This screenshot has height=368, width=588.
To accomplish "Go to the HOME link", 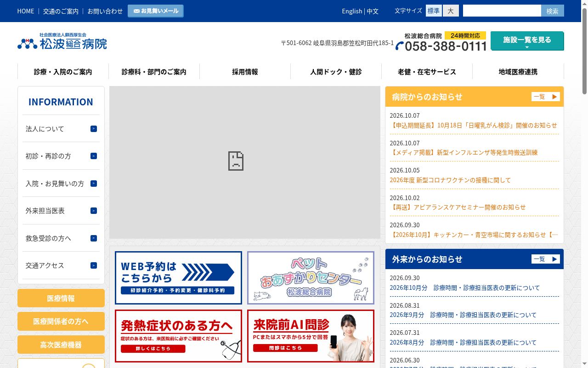I will [x=26, y=11].
